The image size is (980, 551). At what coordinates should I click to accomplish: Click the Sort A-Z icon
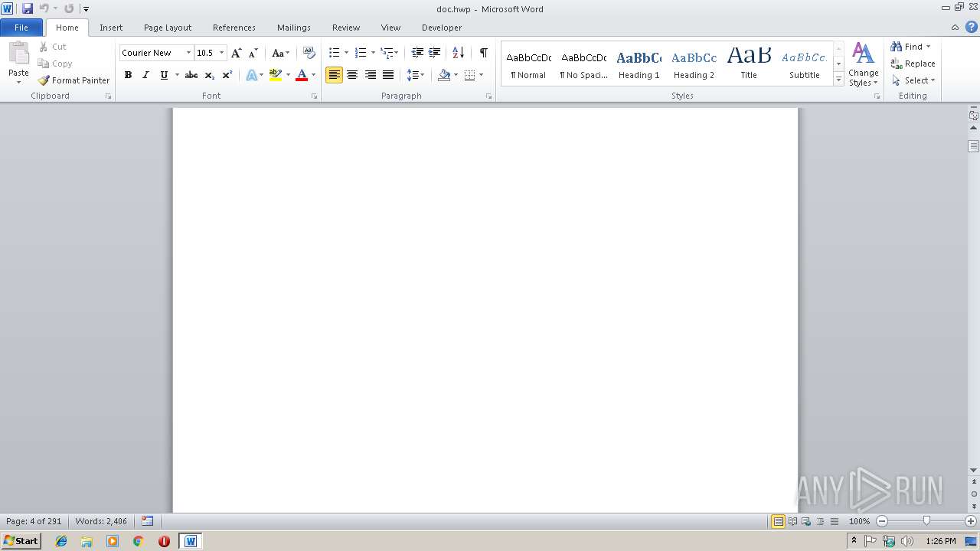[x=459, y=53]
